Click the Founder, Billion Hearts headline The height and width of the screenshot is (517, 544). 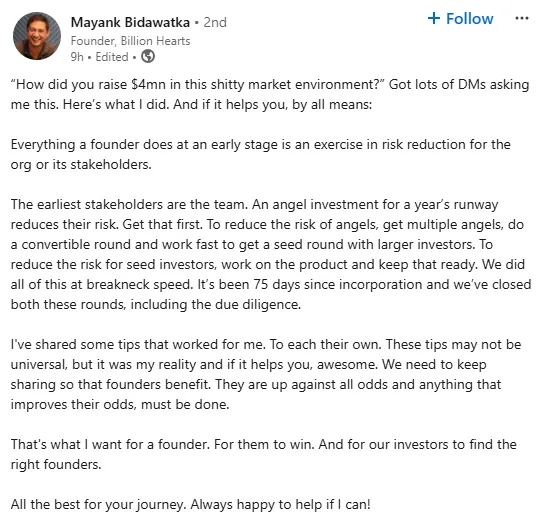coord(130,41)
